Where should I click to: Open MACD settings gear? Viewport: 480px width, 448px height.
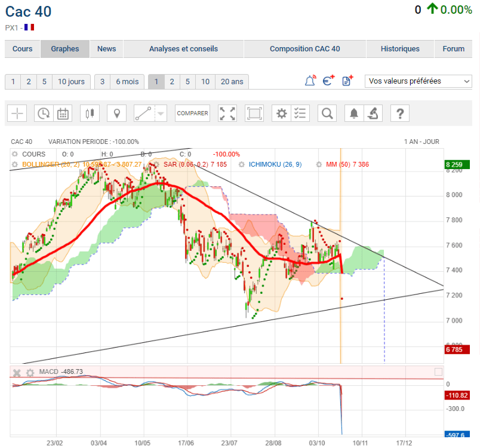pos(30,372)
